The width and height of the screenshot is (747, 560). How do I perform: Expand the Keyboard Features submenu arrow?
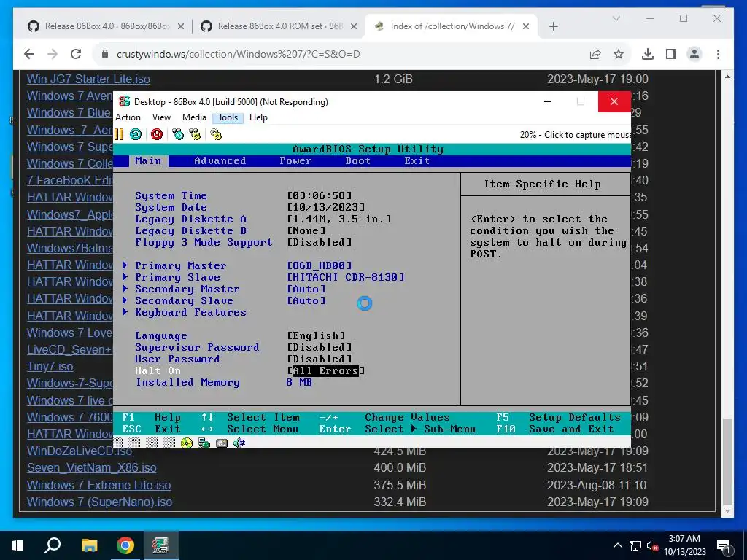(x=125, y=311)
